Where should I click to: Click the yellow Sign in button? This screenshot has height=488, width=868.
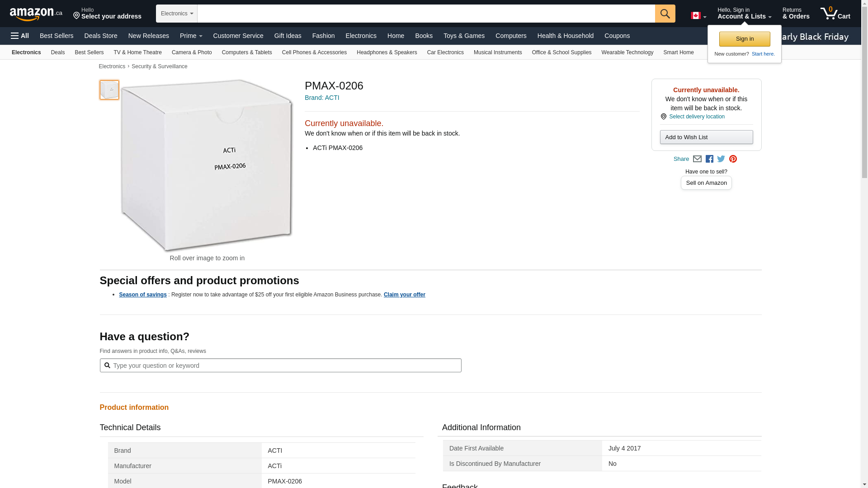coord(745,39)
